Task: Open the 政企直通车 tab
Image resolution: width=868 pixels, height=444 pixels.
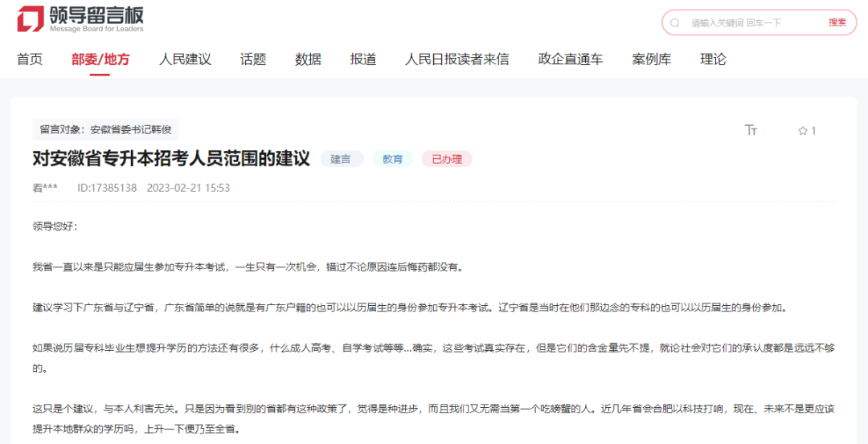Action: [x=570, y=59]
